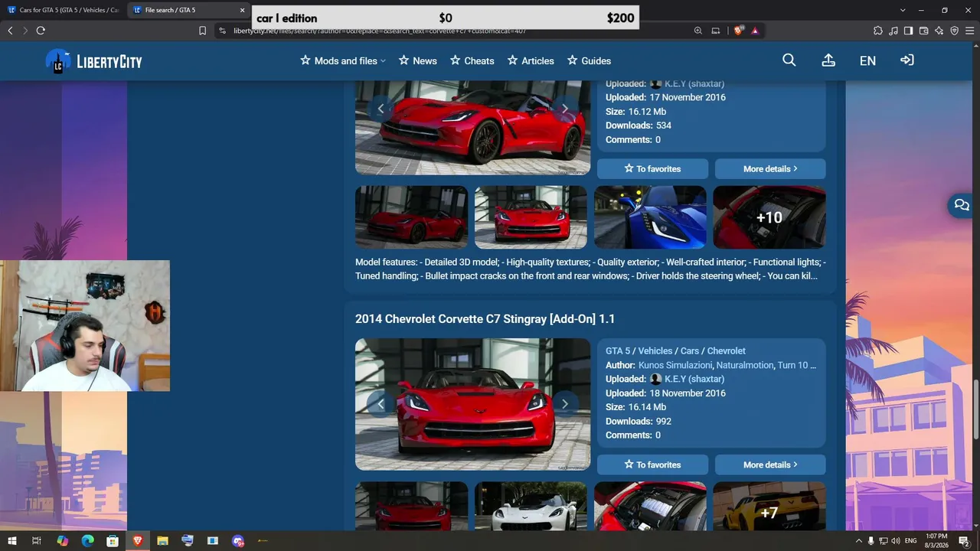Open the Brave Shields lion icon
The height and width of the screenshot is (551, 980).
[x=739, y=31]
